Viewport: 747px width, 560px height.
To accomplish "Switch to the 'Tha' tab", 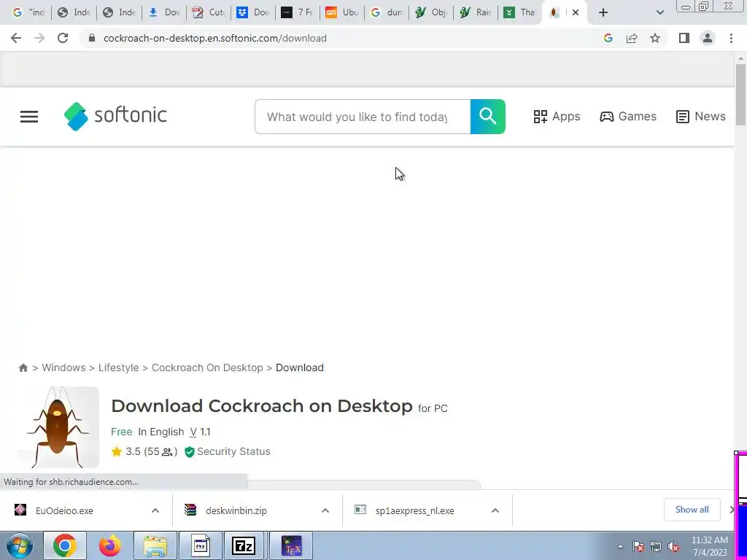I will (x=519, y=12).
